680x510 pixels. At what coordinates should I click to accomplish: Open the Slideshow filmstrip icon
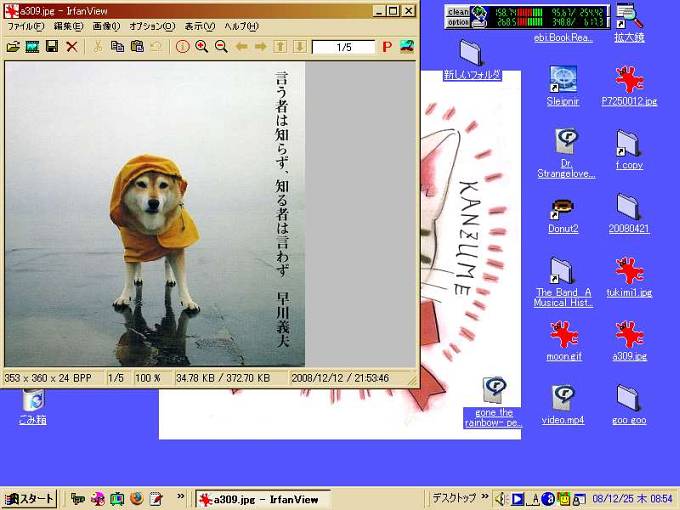(x=32, y=47)
